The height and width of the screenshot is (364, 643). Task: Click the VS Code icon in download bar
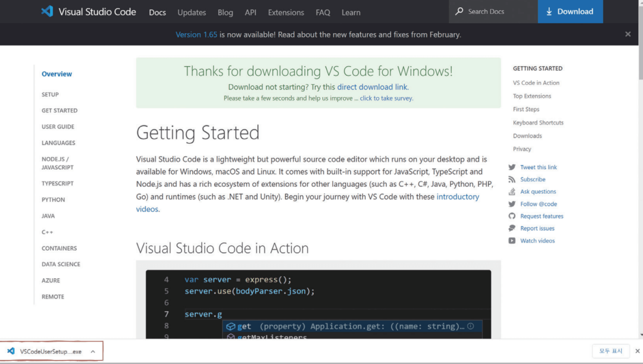coord(11,351)
